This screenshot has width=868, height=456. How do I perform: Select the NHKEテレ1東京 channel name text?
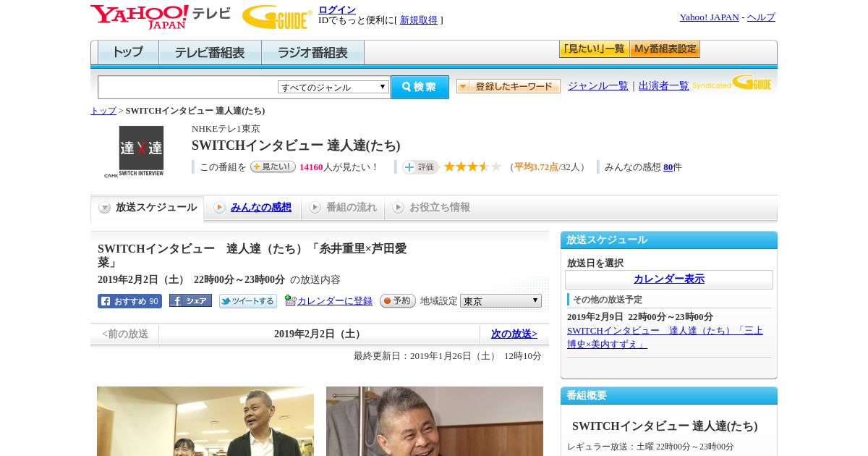pyautogui.click(x=226, y=129)
